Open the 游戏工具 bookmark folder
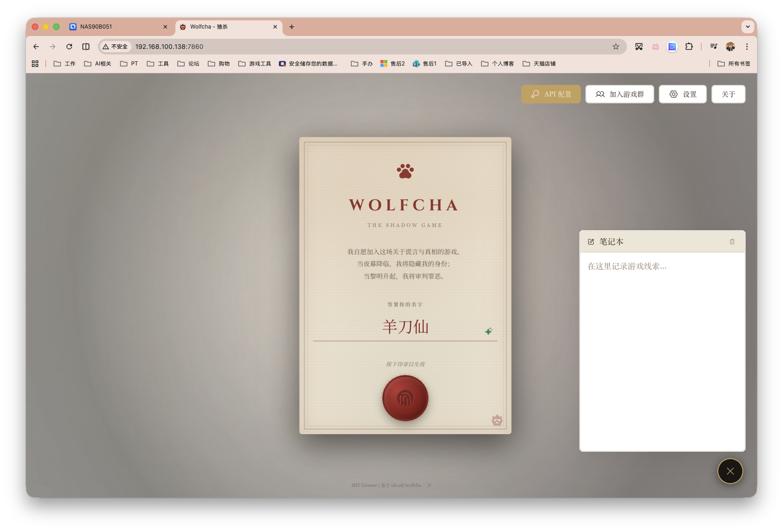 [255, 64]
